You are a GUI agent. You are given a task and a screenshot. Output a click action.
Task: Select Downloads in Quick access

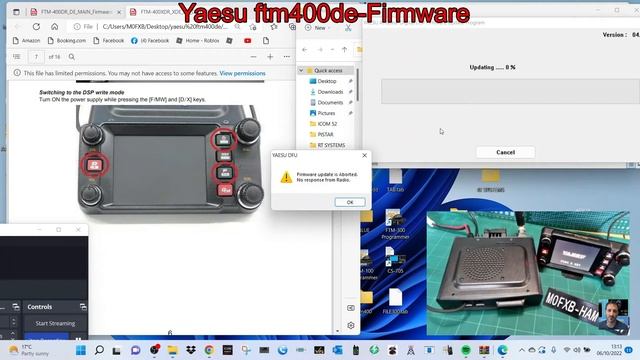click(330, 92)
